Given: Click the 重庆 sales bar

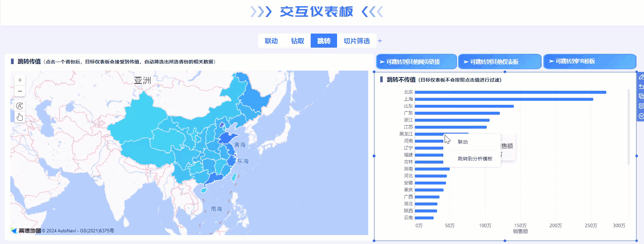Looking at the screenshot, I should [x=429, y=190].
